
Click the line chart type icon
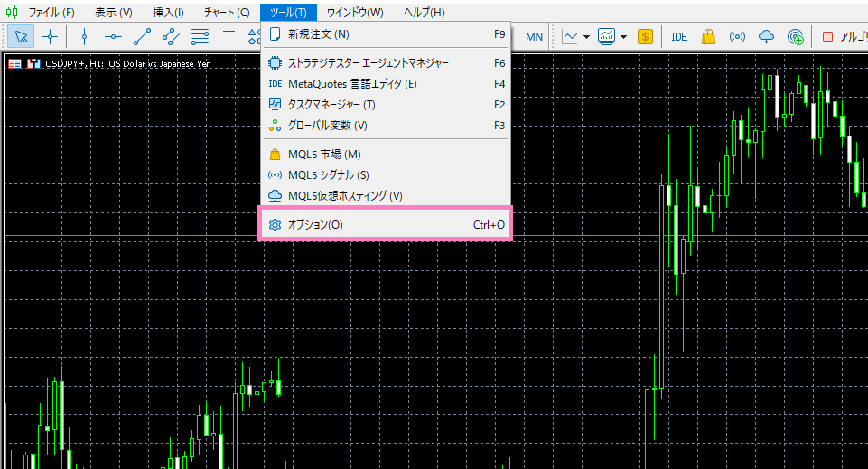[570, 37]
